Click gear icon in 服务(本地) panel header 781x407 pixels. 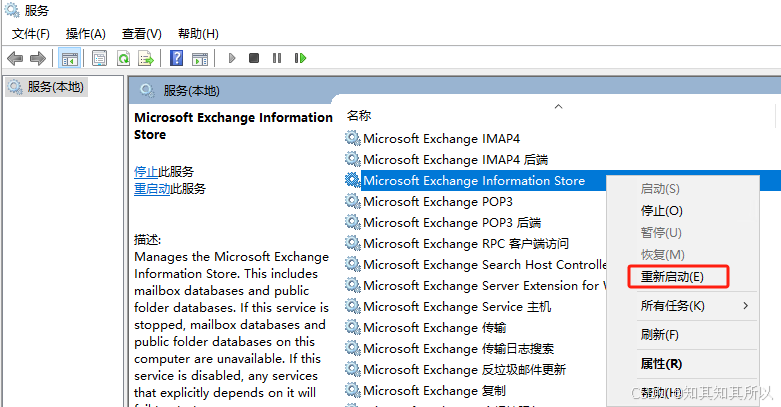tap(147, 90)
